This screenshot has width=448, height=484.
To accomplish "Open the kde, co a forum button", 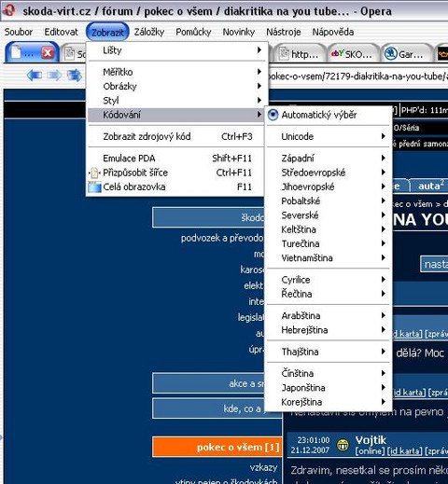I will click(208, 408).
